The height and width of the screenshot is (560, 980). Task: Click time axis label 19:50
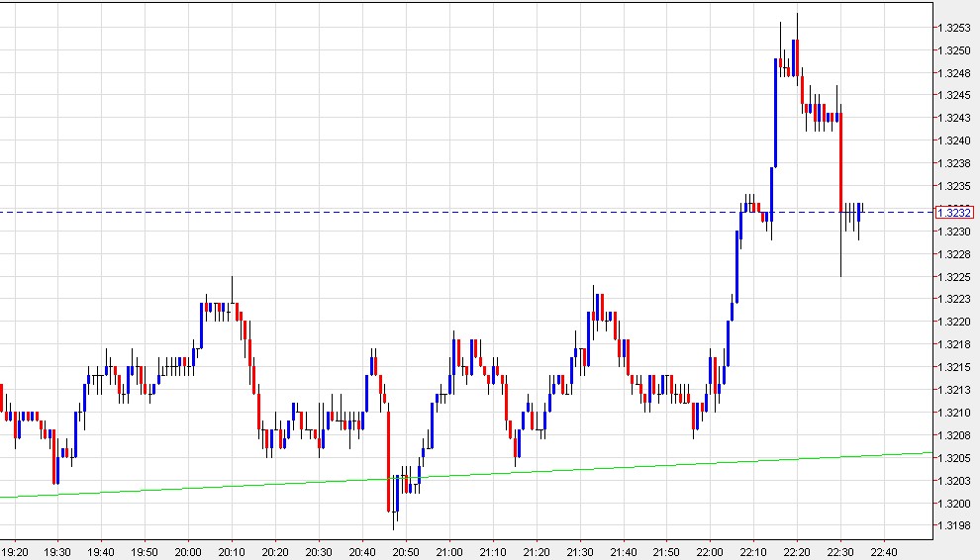click(x=145, y=552)
